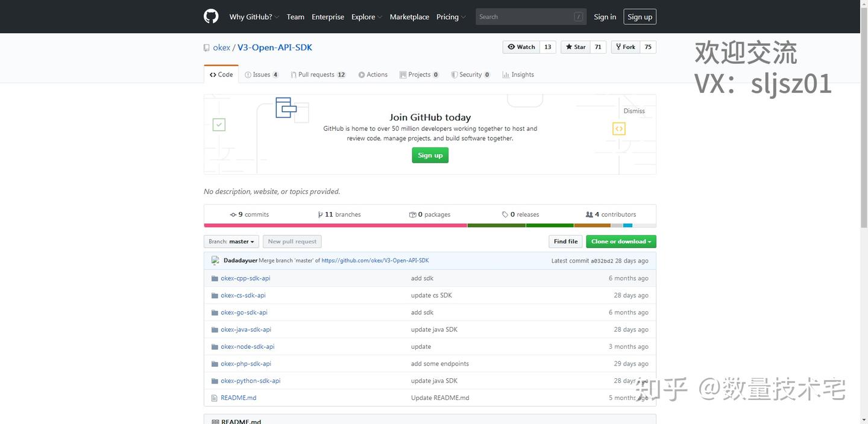Screen dimensions: 868x424
Task: Click the New pull request button
Action: click(x=292, y=242)
